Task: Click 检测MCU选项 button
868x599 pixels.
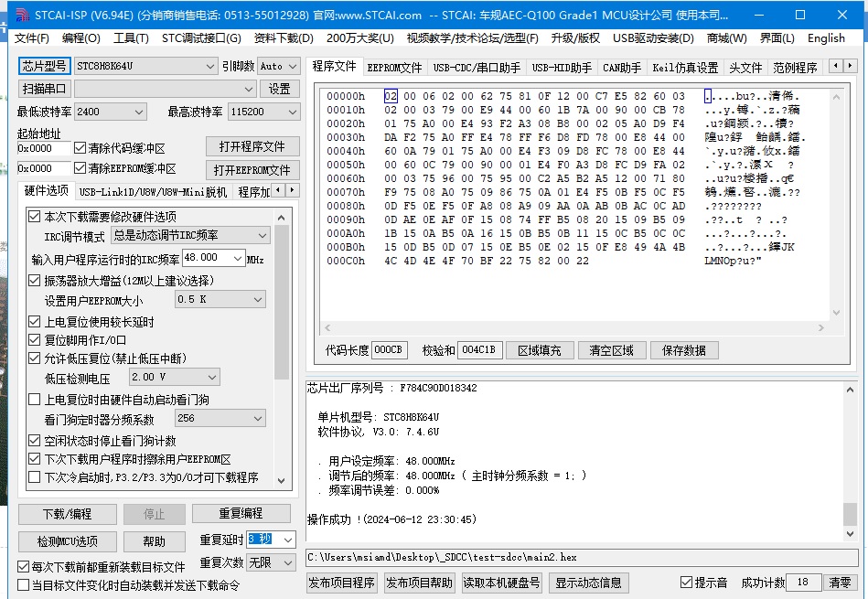Action: pos(68,541)
